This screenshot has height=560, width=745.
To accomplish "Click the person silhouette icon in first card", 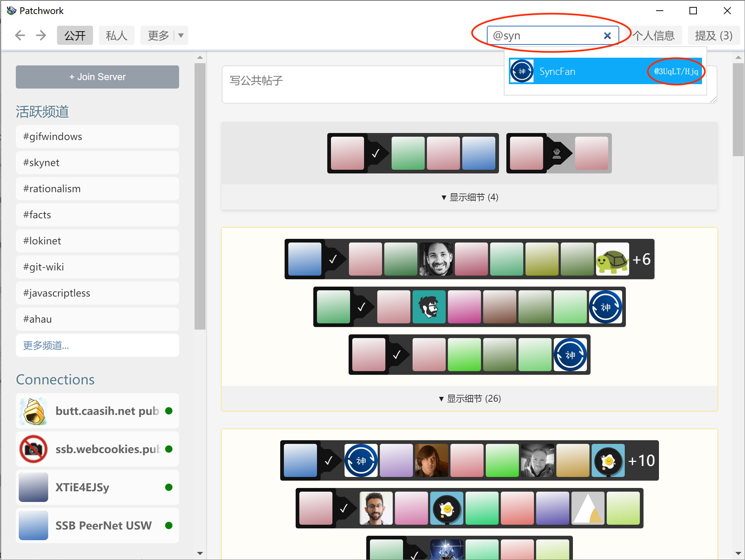I will pos(557,153).
